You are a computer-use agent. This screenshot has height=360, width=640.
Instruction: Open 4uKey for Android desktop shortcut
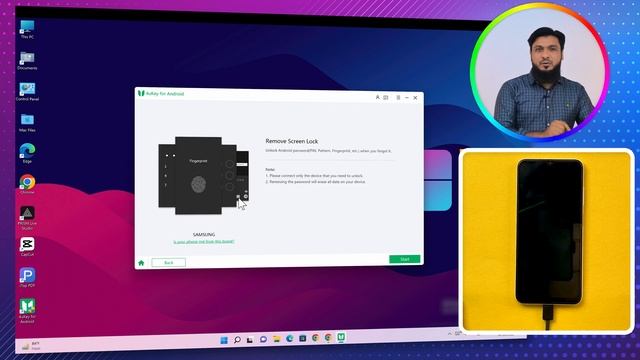[x=27, y=311]
